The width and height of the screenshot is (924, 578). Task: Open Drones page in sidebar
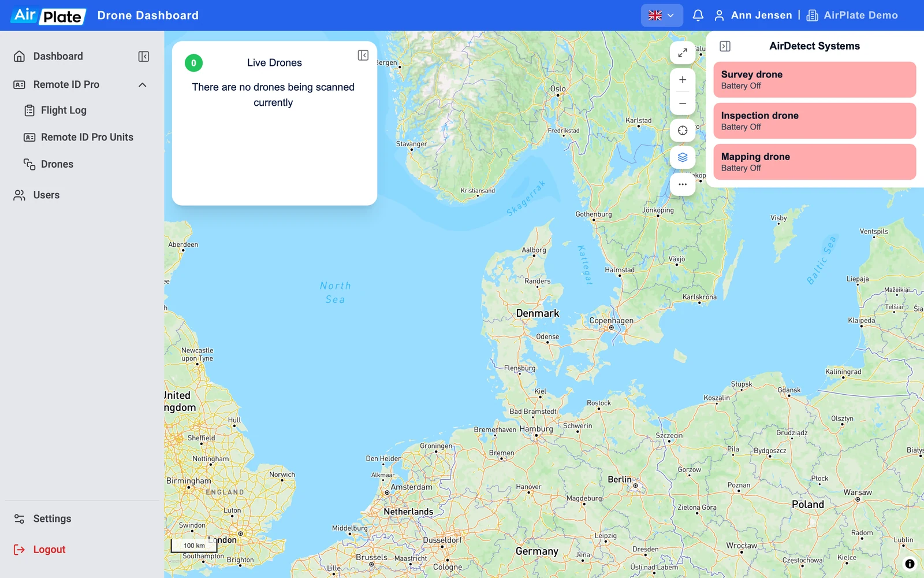(49, 164)
